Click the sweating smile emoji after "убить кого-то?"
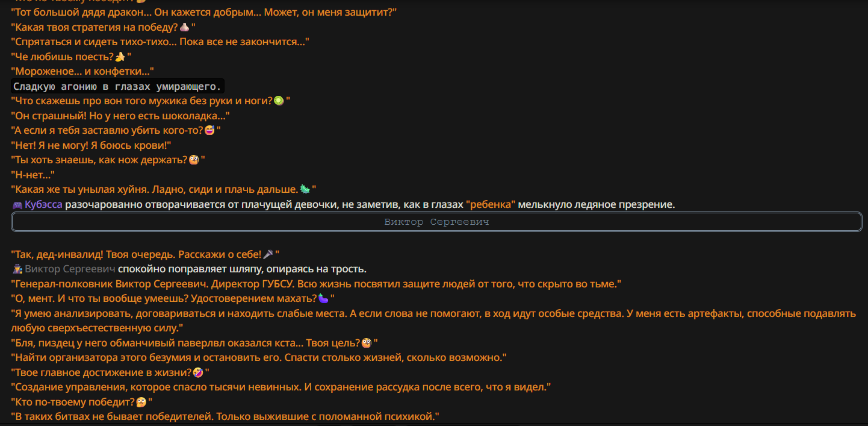This screenshot has height=426, width=868. coord(209,130)
